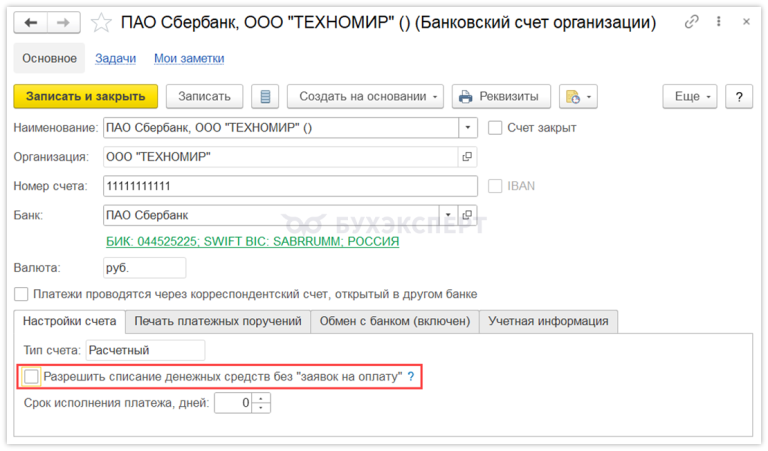Switch to 'Печать платежных поручений' tab
Image resolution: width=768 pixels, height=451 pixels.
(x=218, y=321)
